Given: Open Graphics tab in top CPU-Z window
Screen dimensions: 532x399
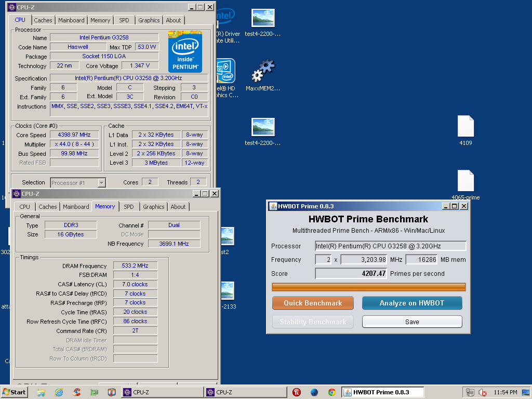Looking at the screenshot, I should click(x=149, y=20).
